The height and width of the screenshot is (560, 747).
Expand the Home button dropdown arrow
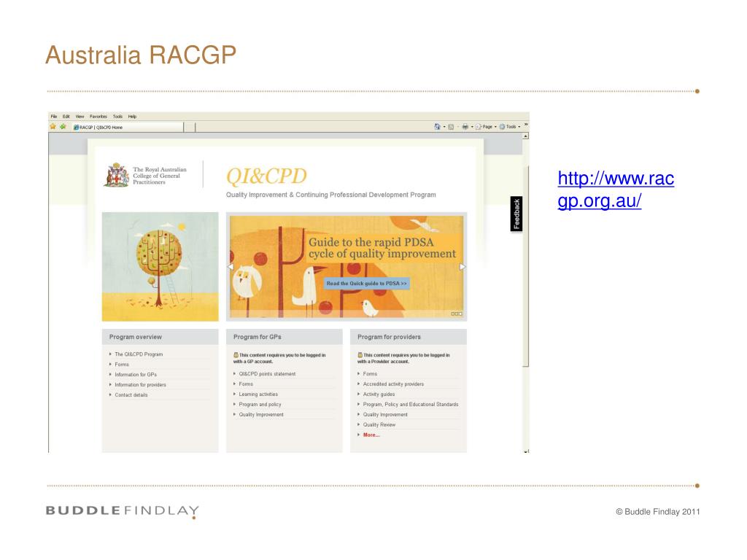click(444, 127)
